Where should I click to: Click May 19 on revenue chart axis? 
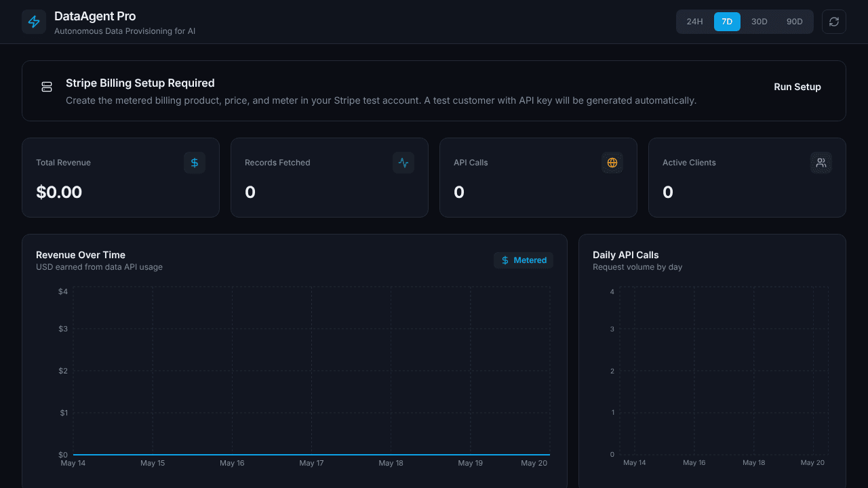(x=470, y=463)
